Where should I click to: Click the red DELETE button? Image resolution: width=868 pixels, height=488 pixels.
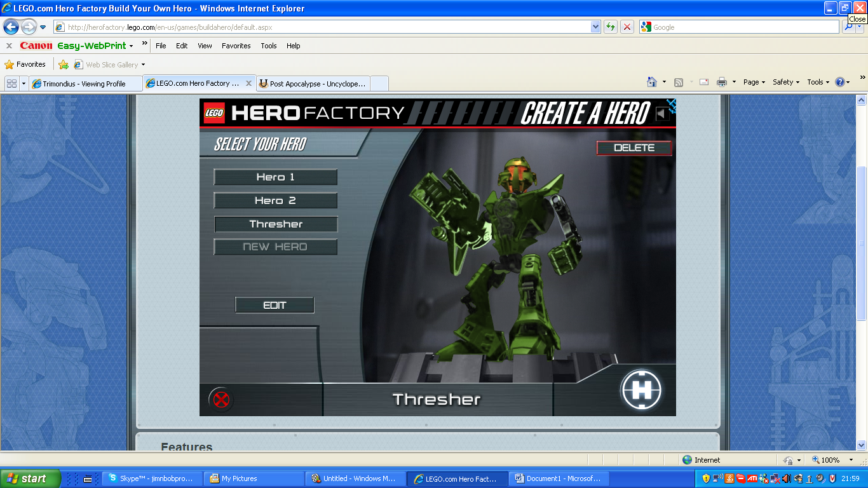tap(634, 147)
